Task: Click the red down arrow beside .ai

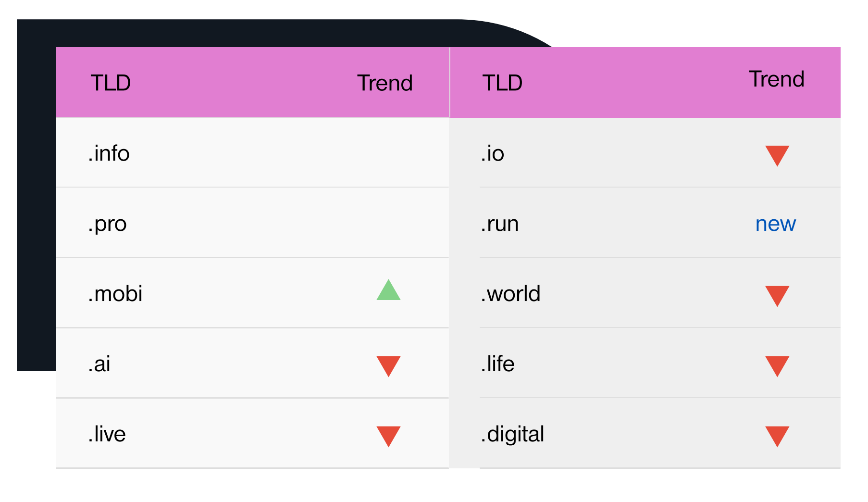Action: coord(388,365)
